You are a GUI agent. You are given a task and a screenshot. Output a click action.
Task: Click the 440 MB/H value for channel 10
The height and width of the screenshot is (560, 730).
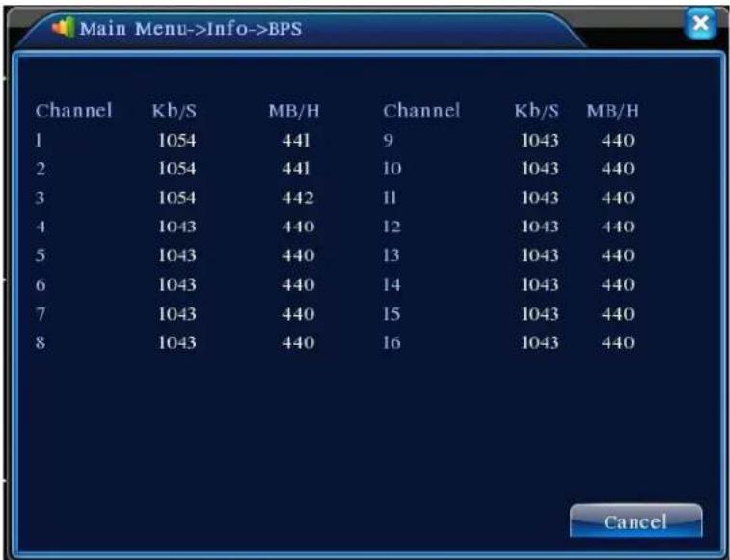pos(618,169)
